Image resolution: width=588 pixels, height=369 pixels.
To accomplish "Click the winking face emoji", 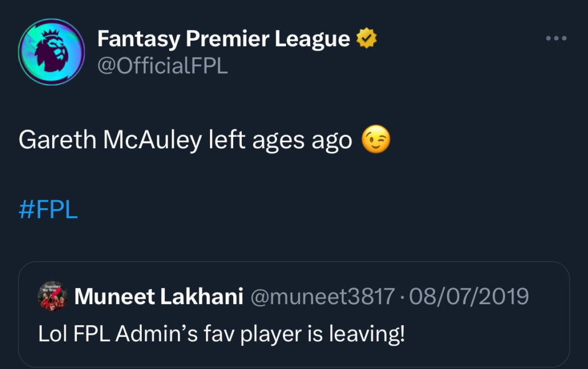I will tap(376, 140).
